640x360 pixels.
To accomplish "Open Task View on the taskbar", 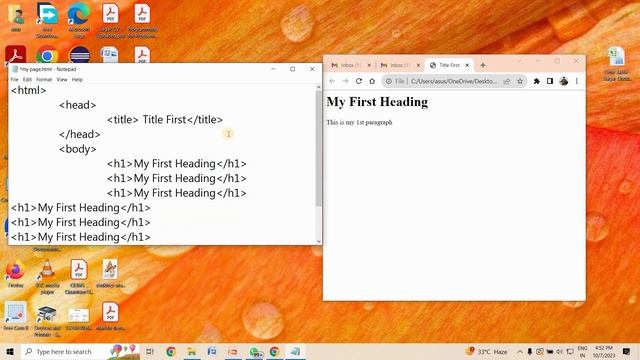I will point(150,351).
